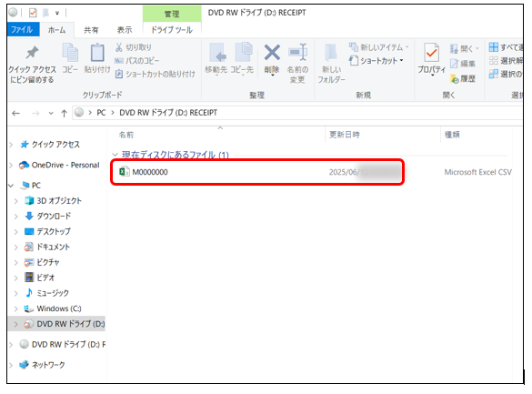532x394 pixels.
Task: Expand the Quick Access tree node
Action: click(x=11, y=145)
